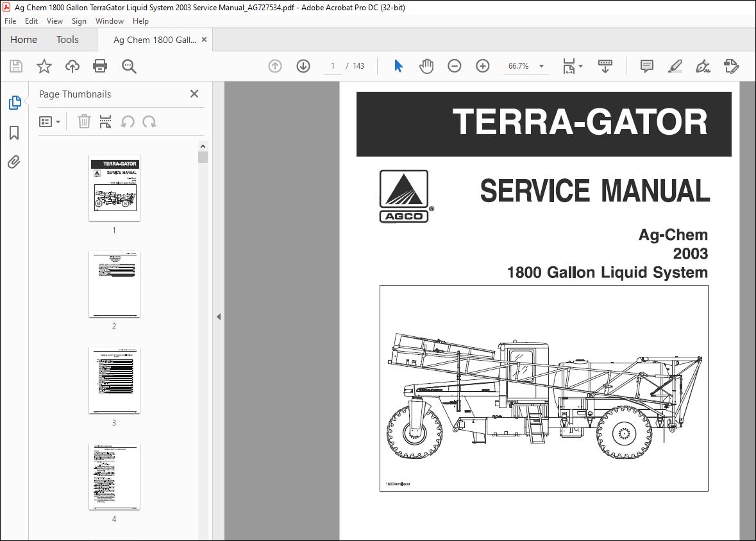Viewport: 756px width, 541px height.
Task: Click the current page number field
Action: (333, 66)
